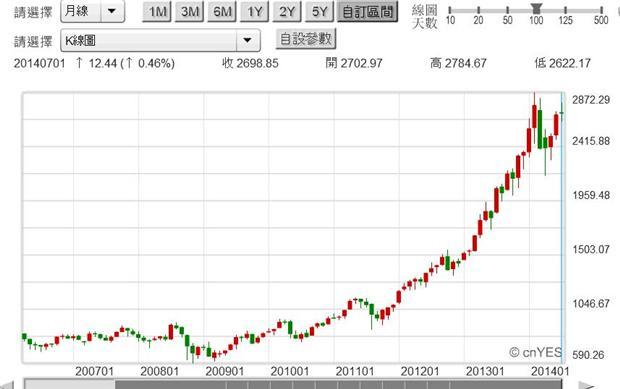The image size is (620, 389).
Task: Set the days slider to 10
Action: pyautogui.click(x=450, y=10)
